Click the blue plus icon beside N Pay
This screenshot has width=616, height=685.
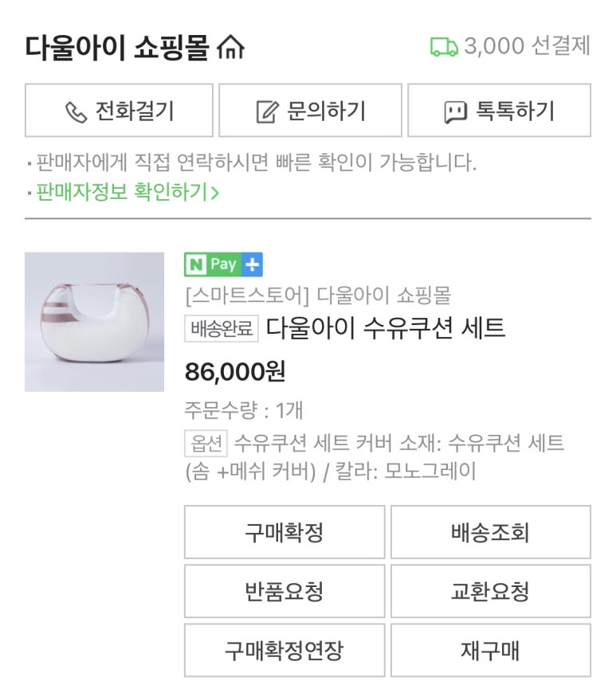[253, 264]
